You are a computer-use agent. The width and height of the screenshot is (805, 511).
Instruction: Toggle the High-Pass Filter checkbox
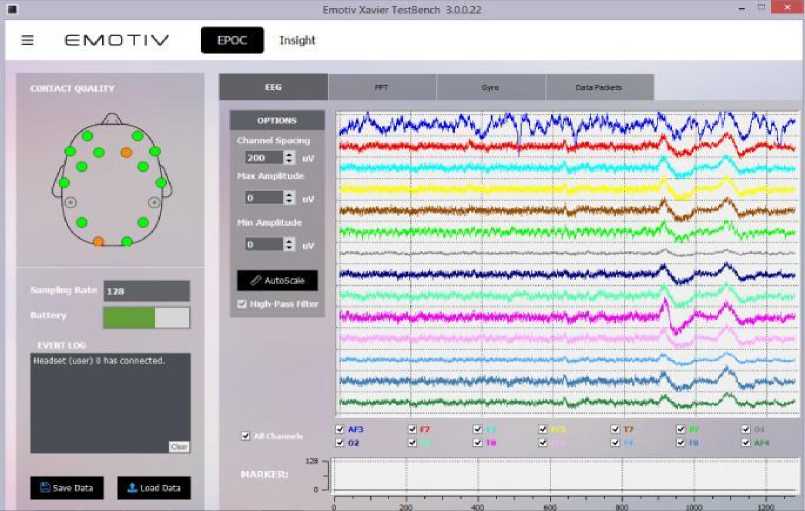pyautogui.click(x=242, y=304)
